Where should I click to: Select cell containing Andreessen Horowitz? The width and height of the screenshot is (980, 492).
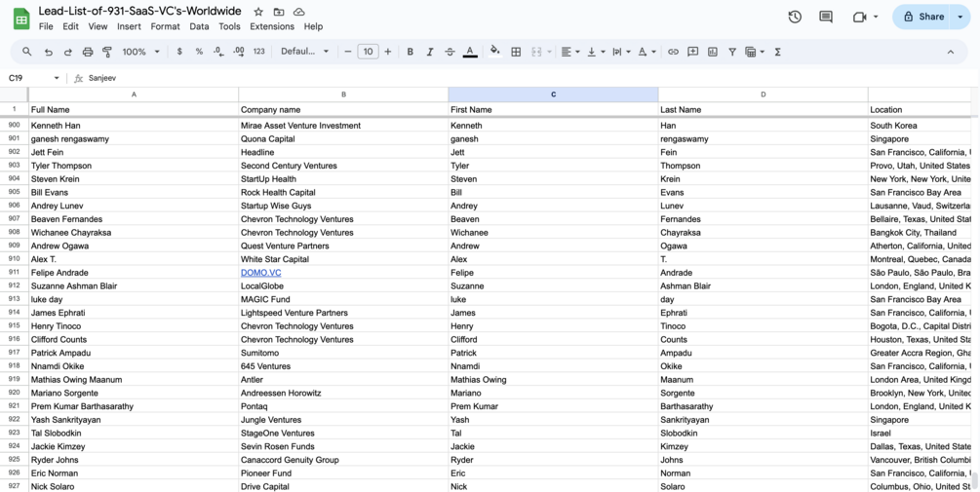[343, 394]
